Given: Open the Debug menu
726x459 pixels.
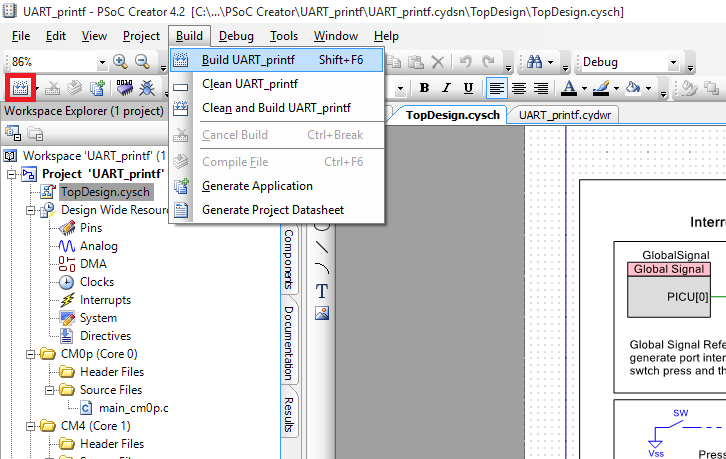Looking at the screenshot, I should [236, 36].
